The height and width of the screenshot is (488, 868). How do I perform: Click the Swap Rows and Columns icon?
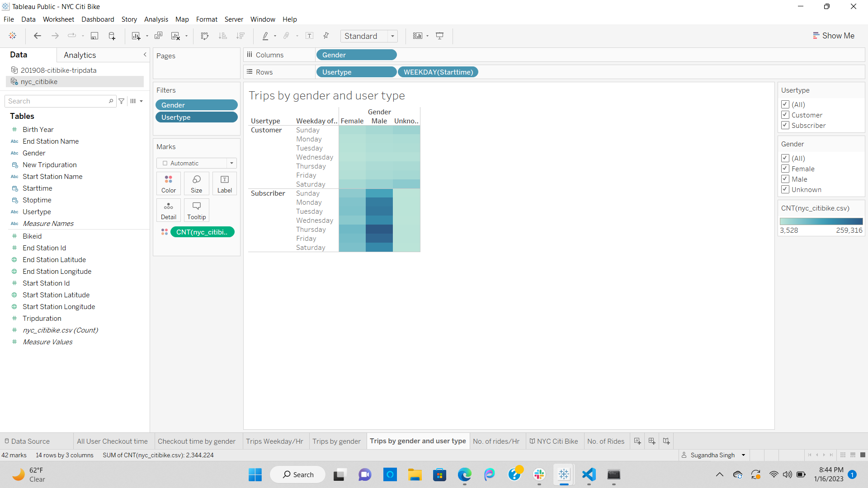tap(205, 36)
